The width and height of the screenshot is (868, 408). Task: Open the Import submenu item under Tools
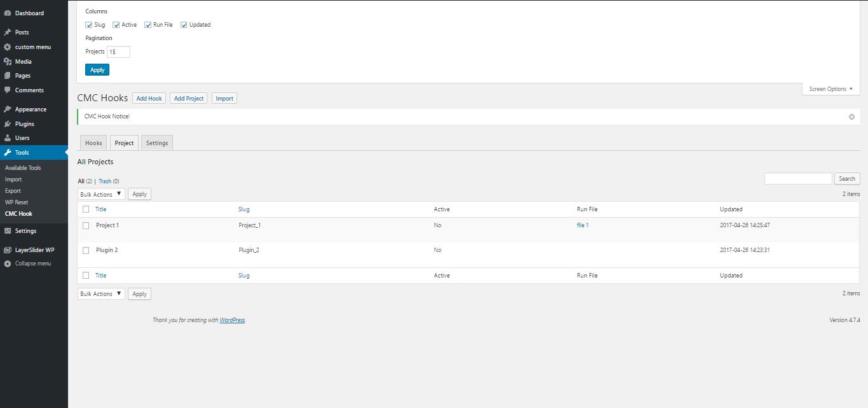point(13,179)
